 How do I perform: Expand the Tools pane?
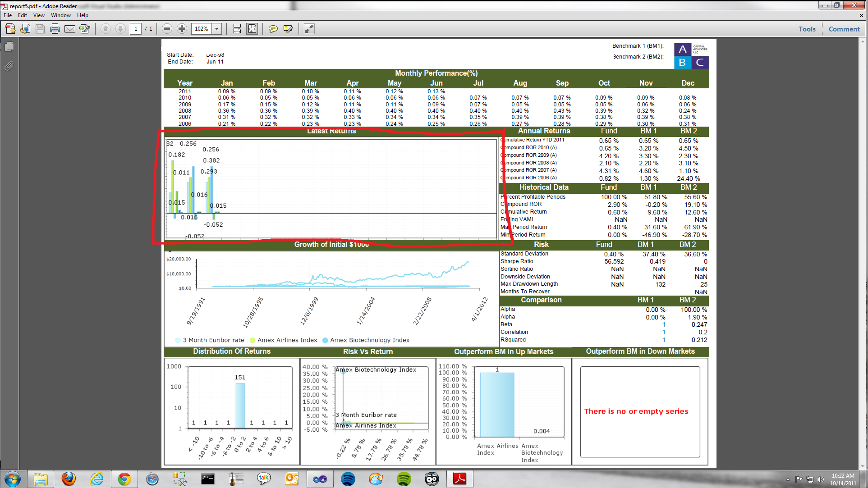pos(807,29)
